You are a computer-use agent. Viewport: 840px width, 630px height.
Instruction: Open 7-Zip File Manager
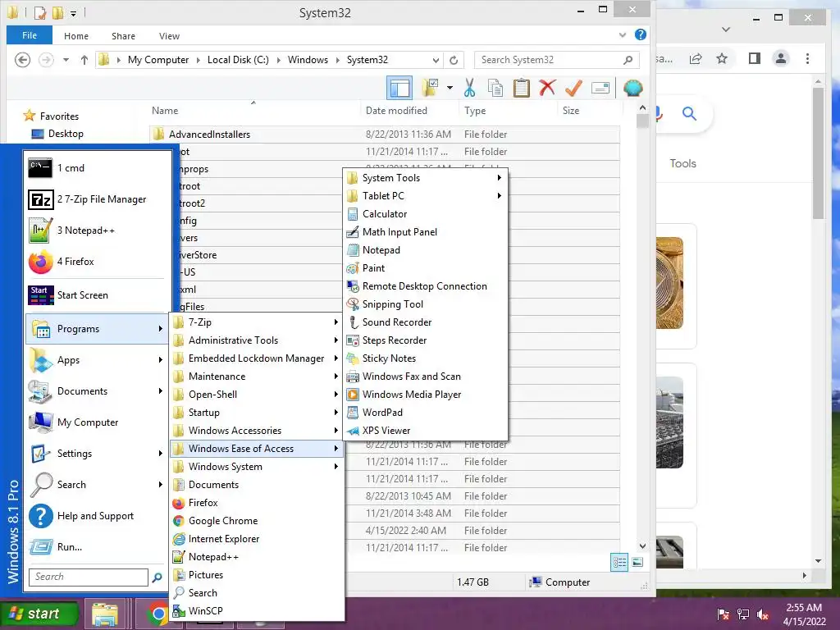[98, 199]
